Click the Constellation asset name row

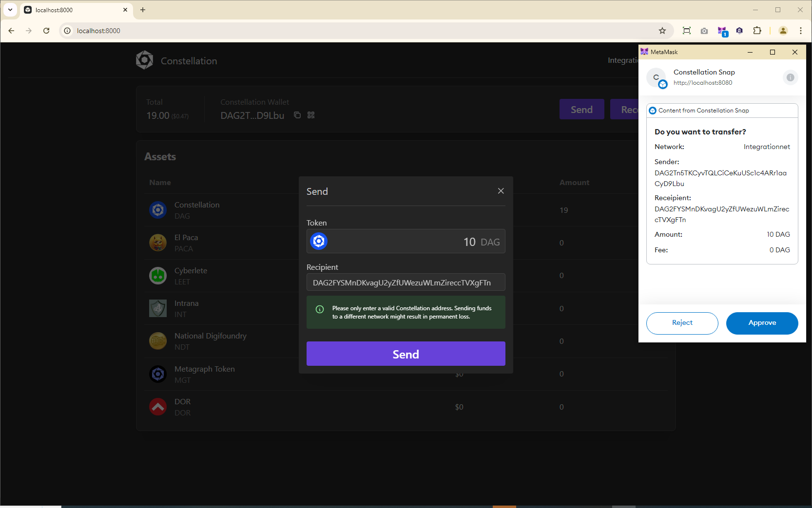click(x=197, y=205)
